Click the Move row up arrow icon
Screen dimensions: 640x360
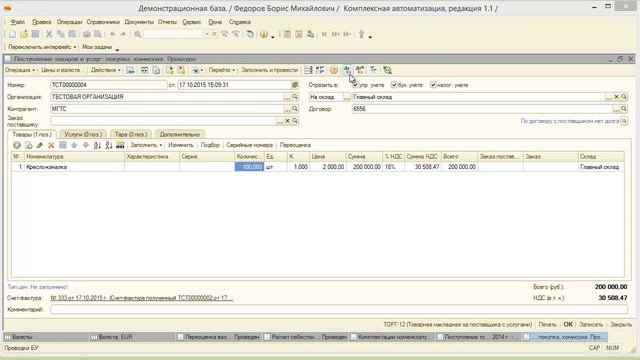pyautogui.click(x=74, y=145)
